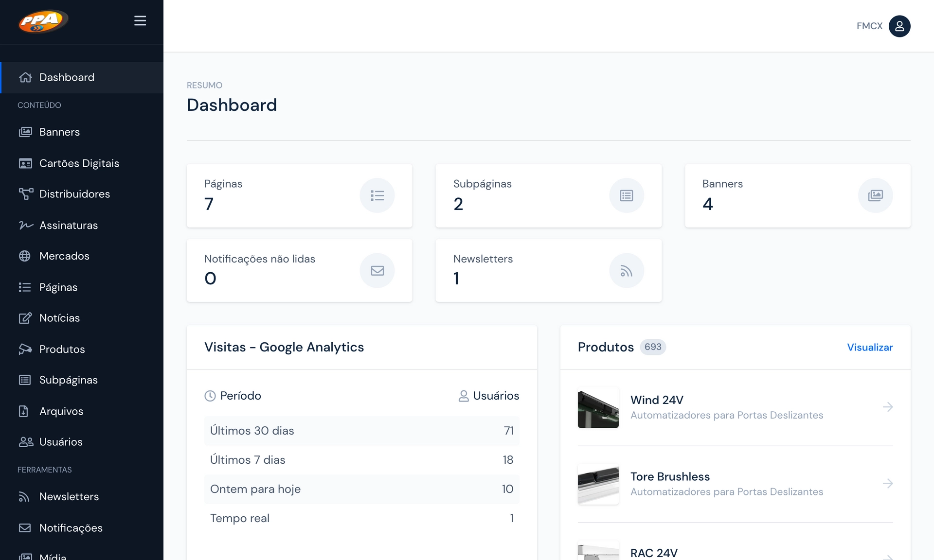Click the Banners card image icon
The width and height of the screenshot is (934, 560).
click(x=875, y=195)
